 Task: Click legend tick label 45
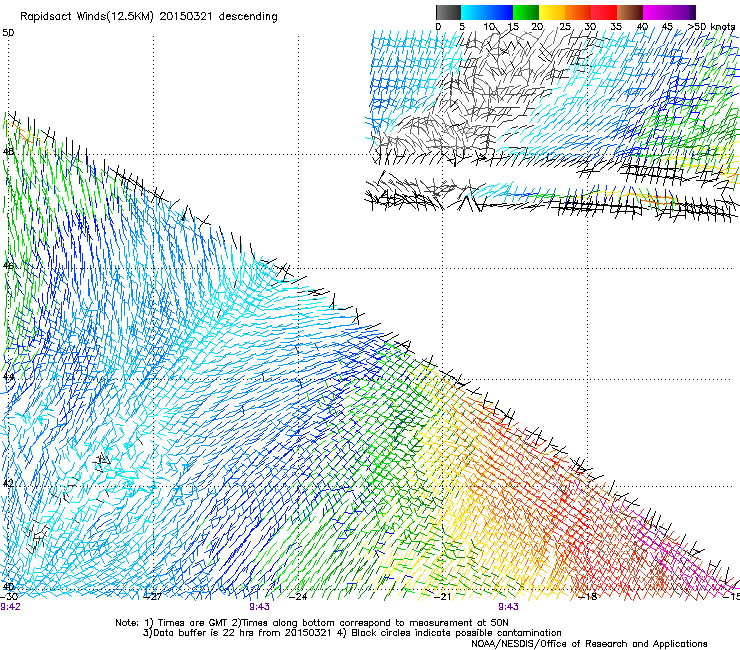(667, 27)
